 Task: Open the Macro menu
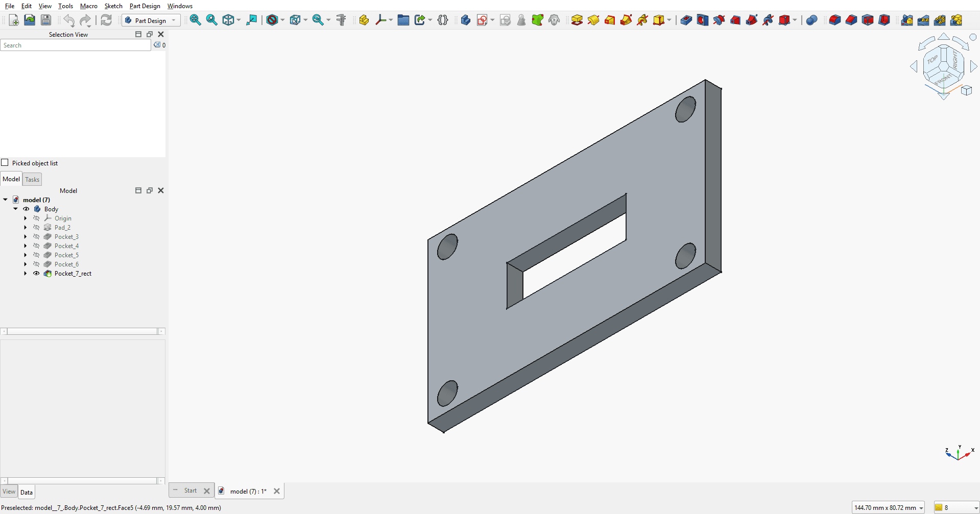[89, 6]
